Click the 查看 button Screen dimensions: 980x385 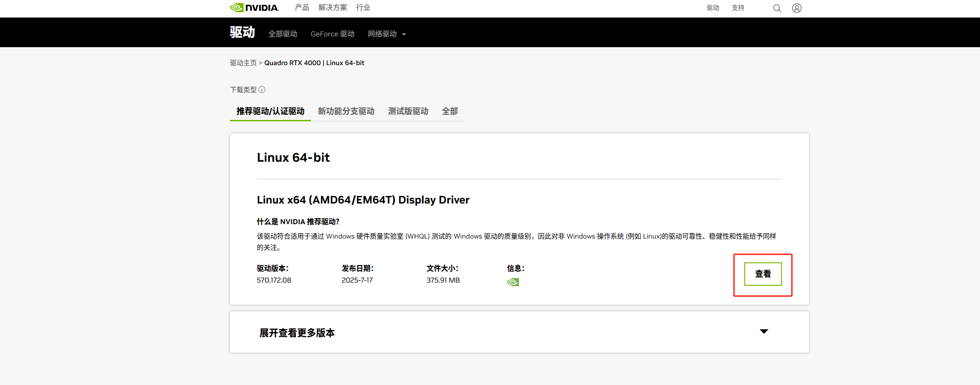(x=763, y=274)
